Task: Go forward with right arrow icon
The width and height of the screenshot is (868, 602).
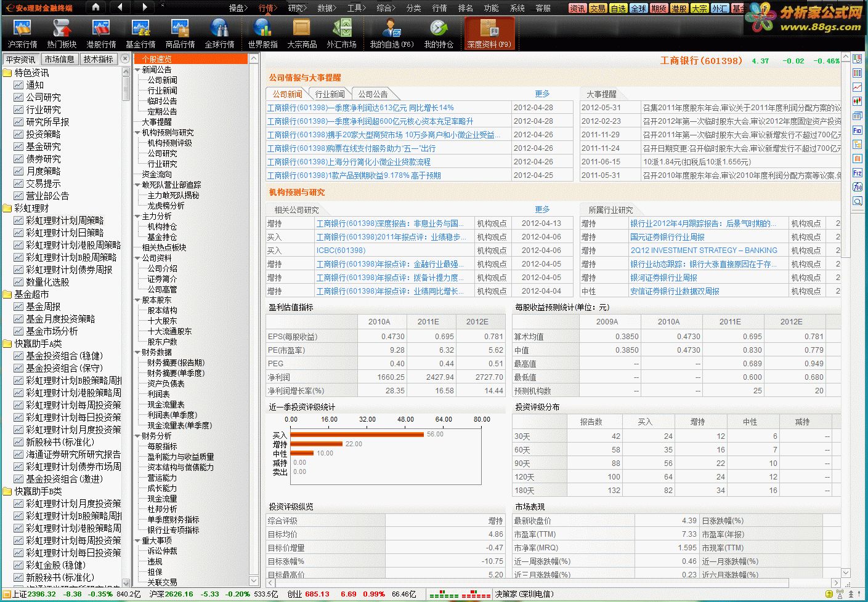Action: click(x=145, y=7)
